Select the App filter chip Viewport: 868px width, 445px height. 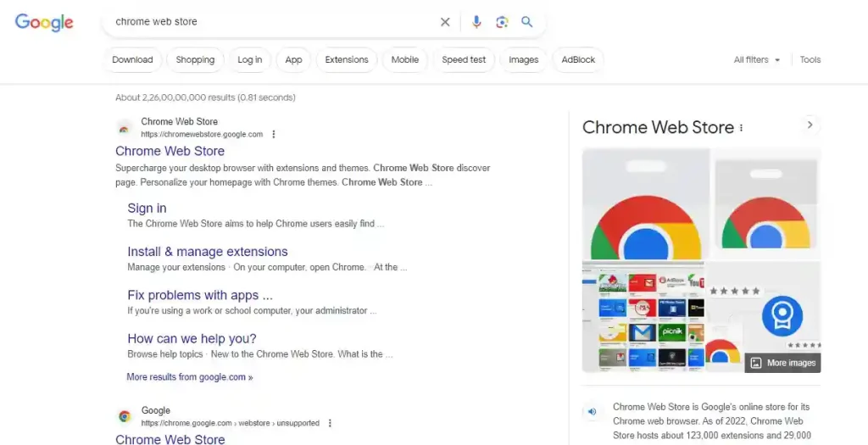click(x=293, y=60)
